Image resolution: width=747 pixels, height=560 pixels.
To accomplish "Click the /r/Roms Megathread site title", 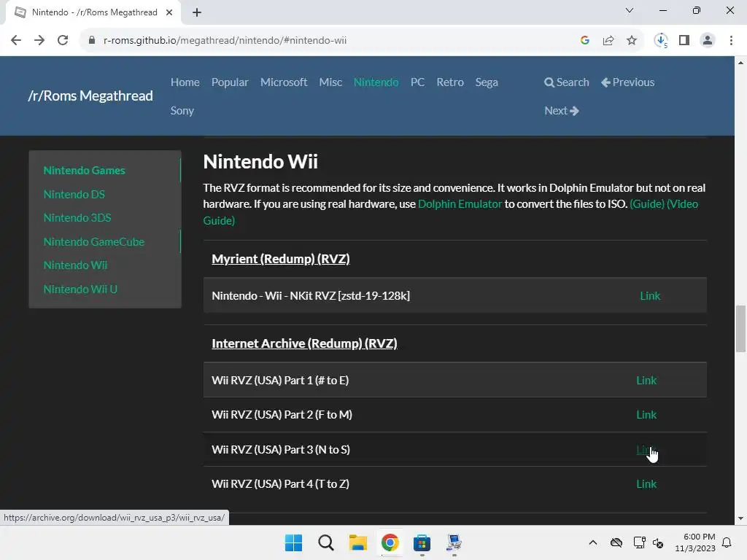I will [x=90, y=96].
